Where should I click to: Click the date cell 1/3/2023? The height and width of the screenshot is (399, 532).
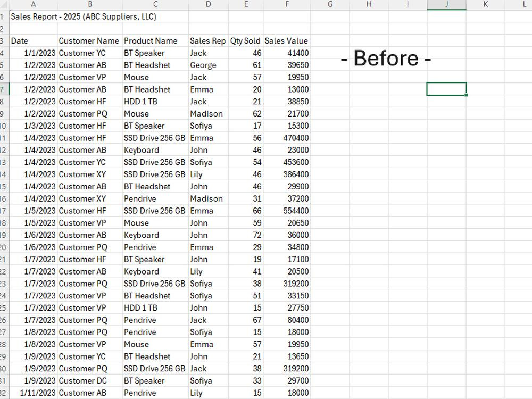pyautogui.click(x=33, y=126)
